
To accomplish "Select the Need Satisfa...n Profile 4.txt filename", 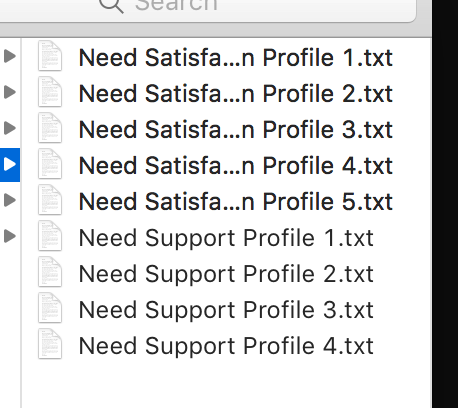I will point(236,166).
